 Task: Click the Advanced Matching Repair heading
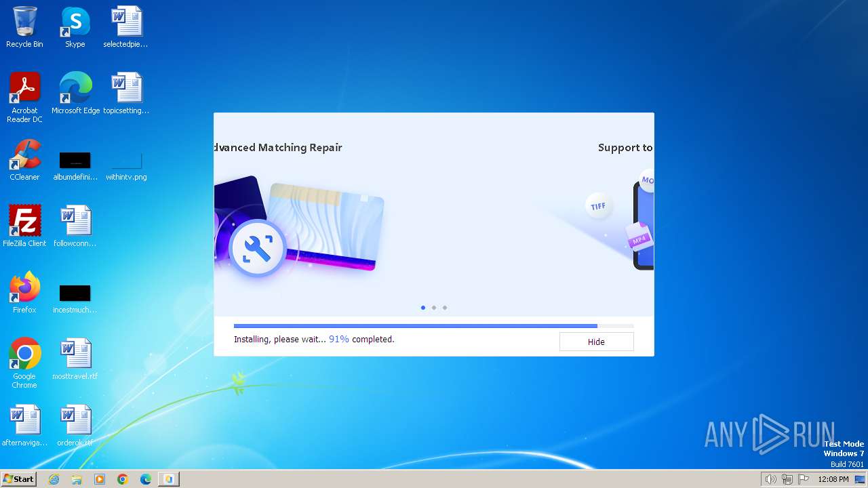click(x=278, y=148)
